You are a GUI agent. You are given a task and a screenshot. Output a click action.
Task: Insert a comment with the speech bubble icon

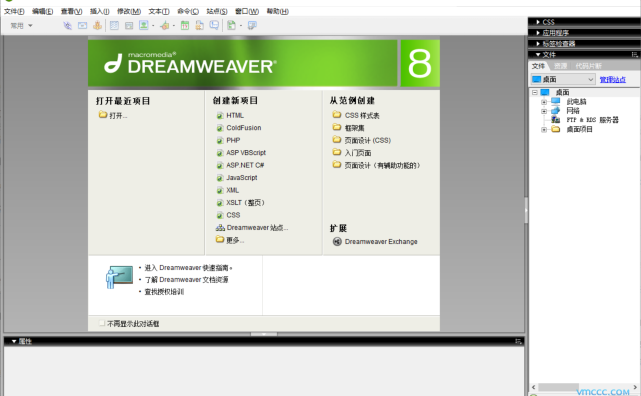coord(214,25)
